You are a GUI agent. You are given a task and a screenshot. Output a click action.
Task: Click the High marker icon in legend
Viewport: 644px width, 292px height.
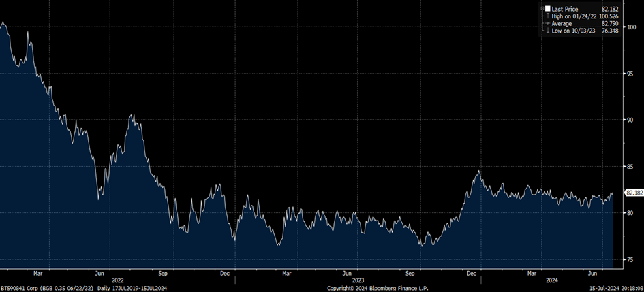point(547,17)
